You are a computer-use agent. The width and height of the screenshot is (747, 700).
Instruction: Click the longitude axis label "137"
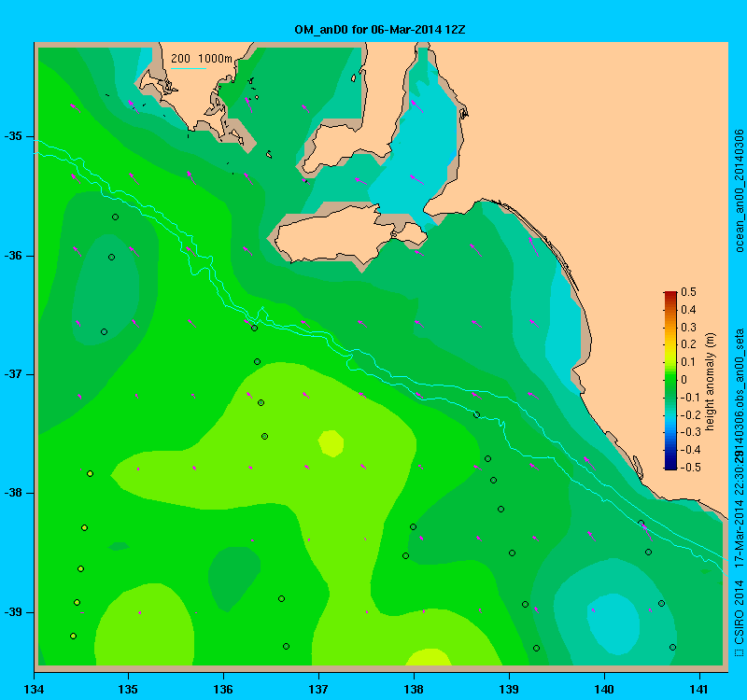tap(318, 689)
